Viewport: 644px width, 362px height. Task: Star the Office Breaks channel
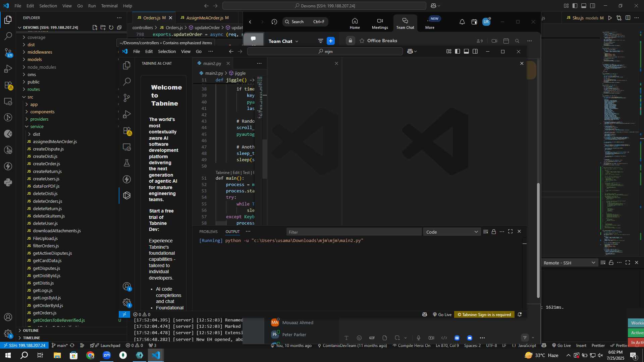pyautogui.click(x=362, y=41)
